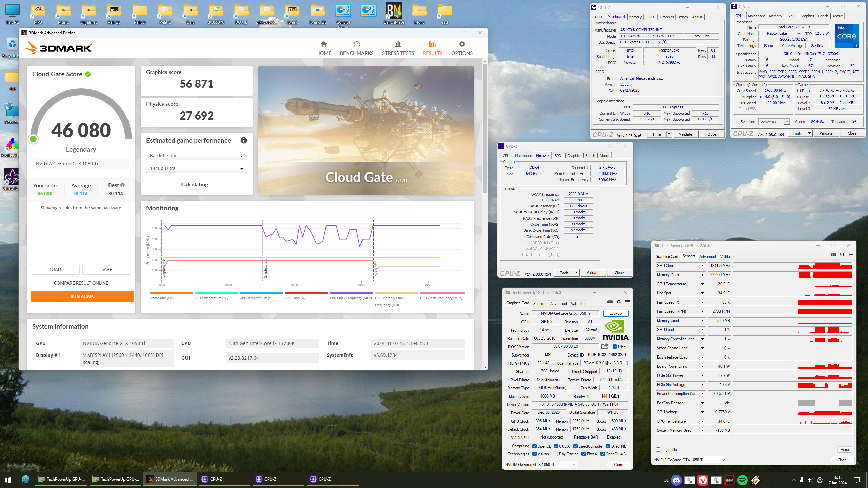Open hamburger menu in GPU-Z Sensors window

point(851,255)
